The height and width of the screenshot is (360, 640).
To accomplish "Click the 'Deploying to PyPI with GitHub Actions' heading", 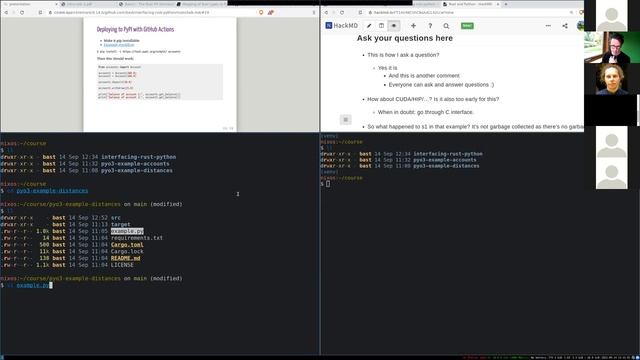I will coord(135,29).
